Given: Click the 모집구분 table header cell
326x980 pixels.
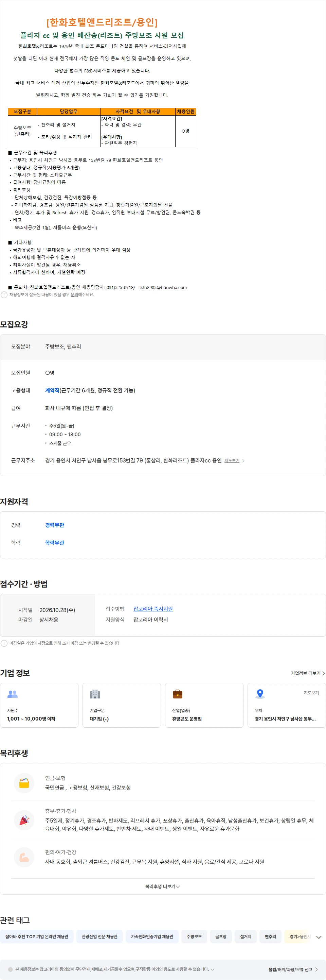Looking at the screenshot, I should [22, 112].
